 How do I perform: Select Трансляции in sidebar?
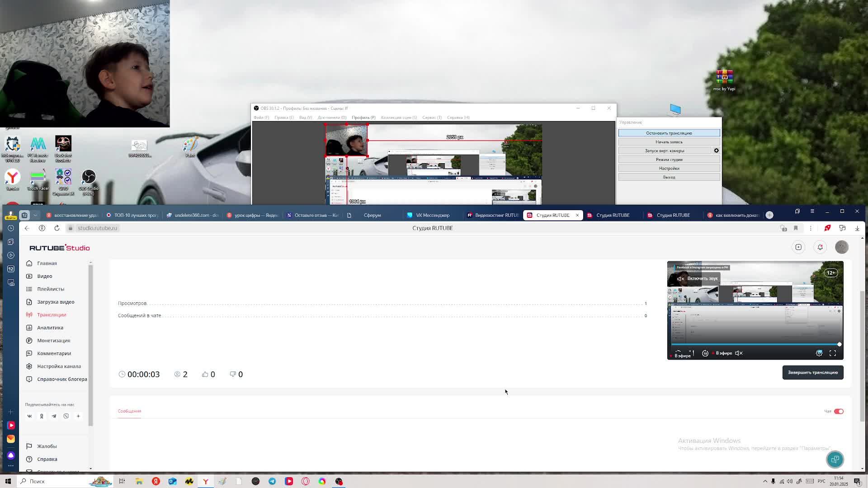[x=51, y=314]
